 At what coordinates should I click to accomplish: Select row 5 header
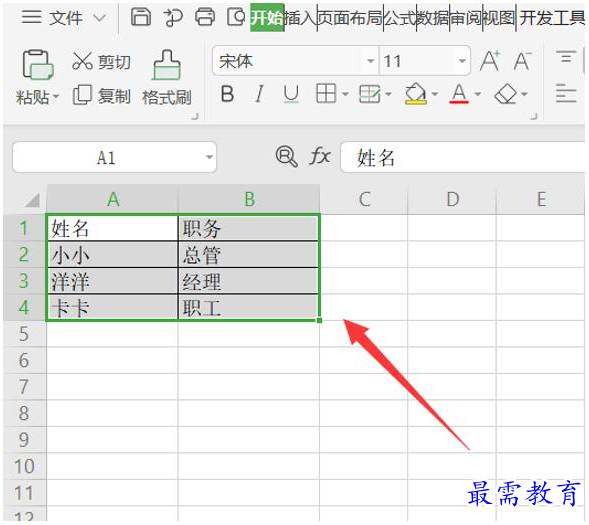(24, 334)
